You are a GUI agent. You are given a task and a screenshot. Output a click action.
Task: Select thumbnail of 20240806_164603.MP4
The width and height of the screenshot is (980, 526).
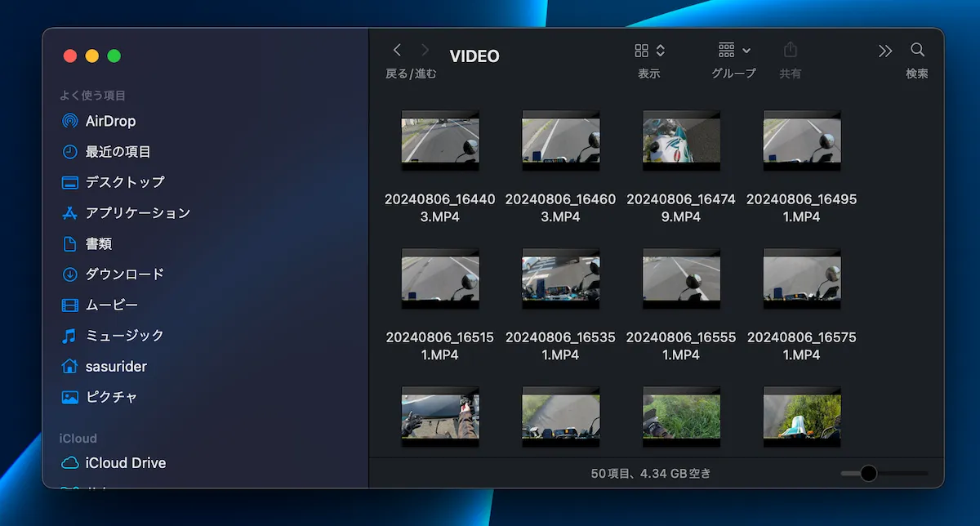click(561, 140)
